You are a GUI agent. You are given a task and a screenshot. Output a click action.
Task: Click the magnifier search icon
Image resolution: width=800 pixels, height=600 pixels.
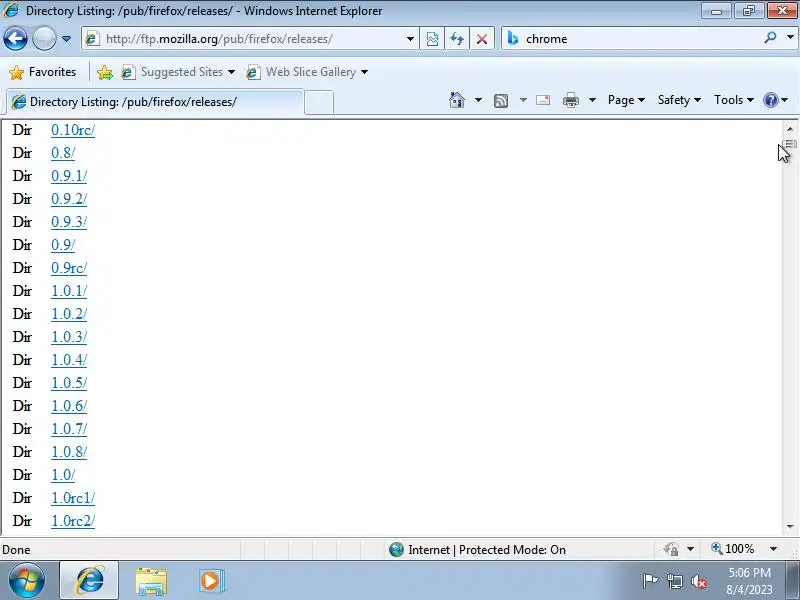coord(770,38)
